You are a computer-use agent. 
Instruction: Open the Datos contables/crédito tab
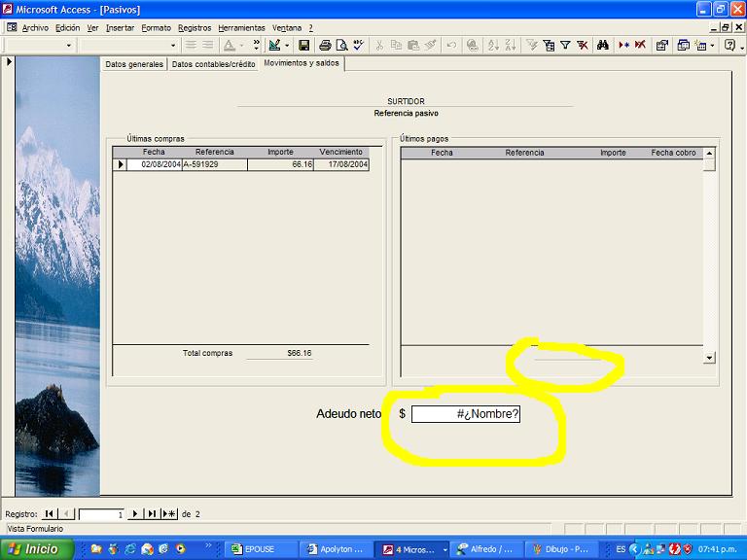[213, 64]
